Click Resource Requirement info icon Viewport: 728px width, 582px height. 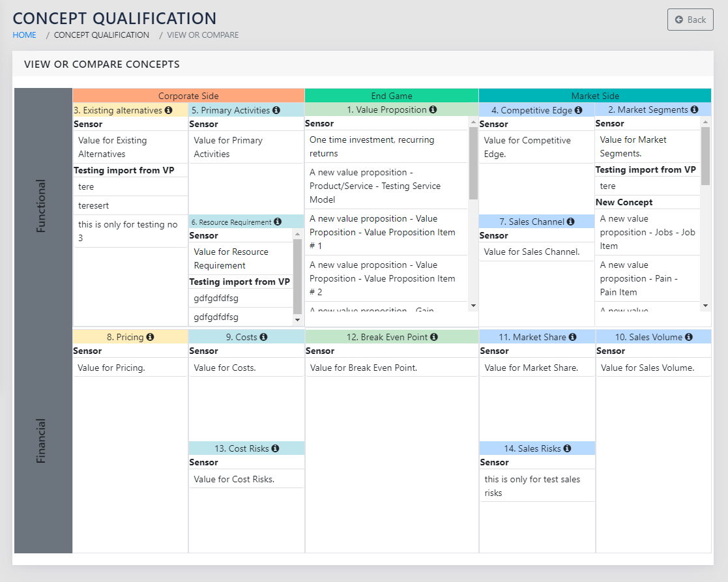278,222
